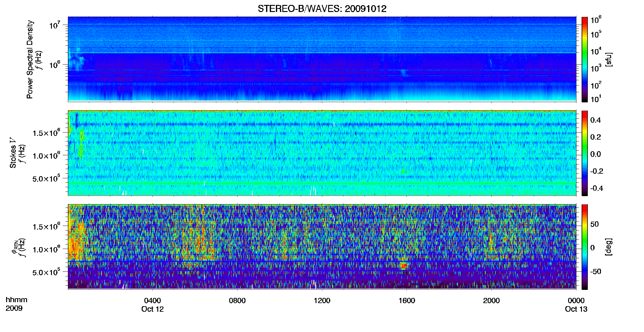644x332 pixels.
Task: Click the power spectral density spectrogram panel
Action: pos(322,59)
